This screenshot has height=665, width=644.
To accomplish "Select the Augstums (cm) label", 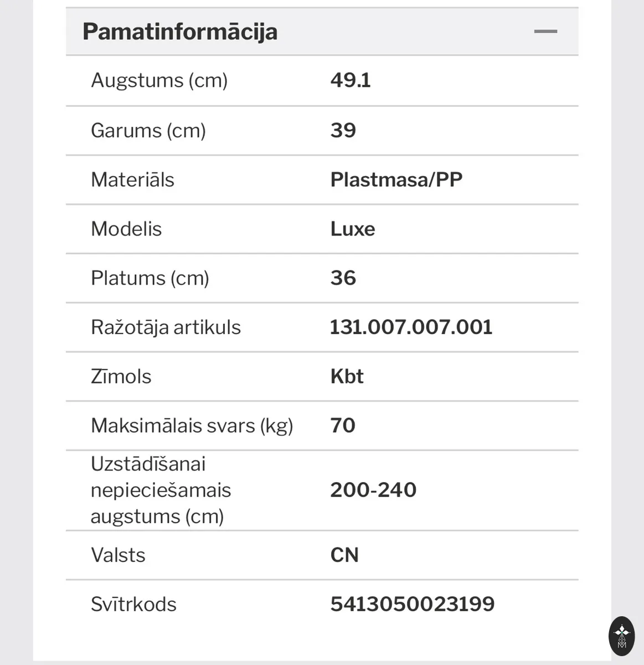I will coord(159,80).
